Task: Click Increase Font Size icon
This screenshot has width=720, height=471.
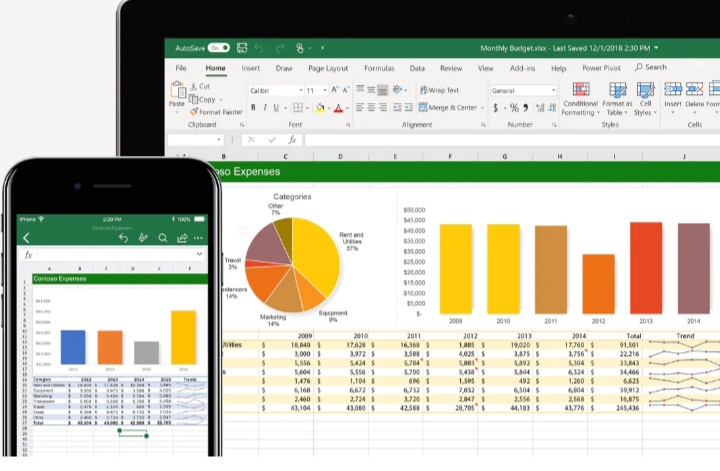Action: 335,90
